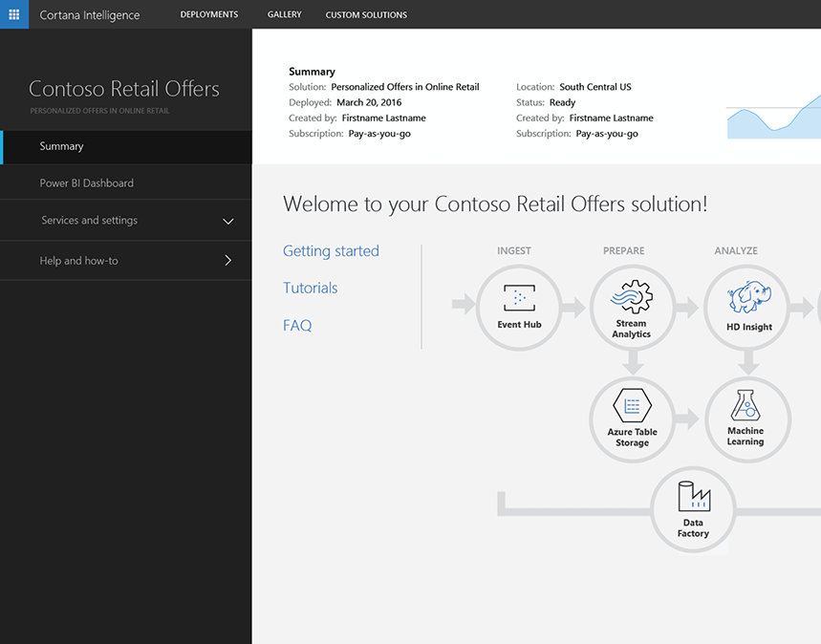Click the ANALYZE stage label

[x=736, y=250]
